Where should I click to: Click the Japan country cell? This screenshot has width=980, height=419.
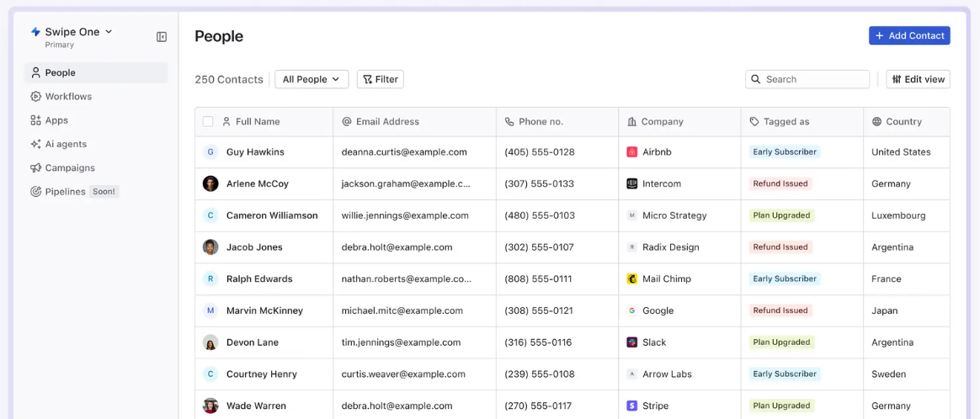coord(884,310)
